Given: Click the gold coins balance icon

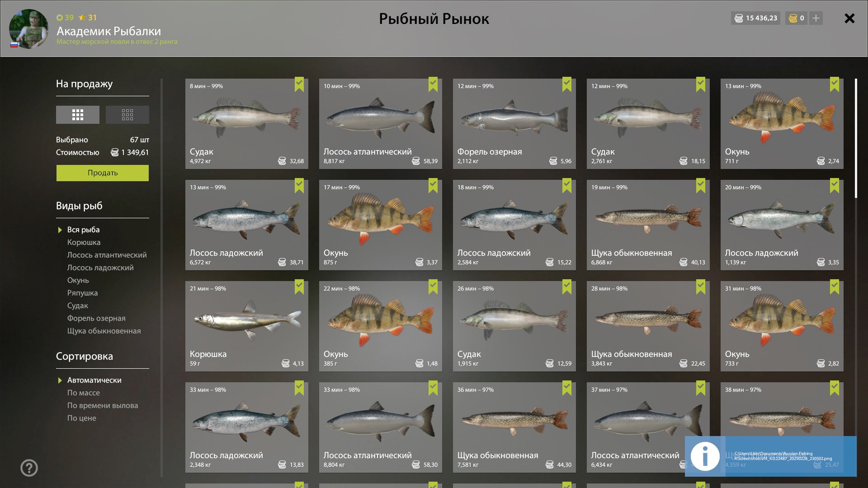Looking at the screenshot, I should (x=793, y=18).
